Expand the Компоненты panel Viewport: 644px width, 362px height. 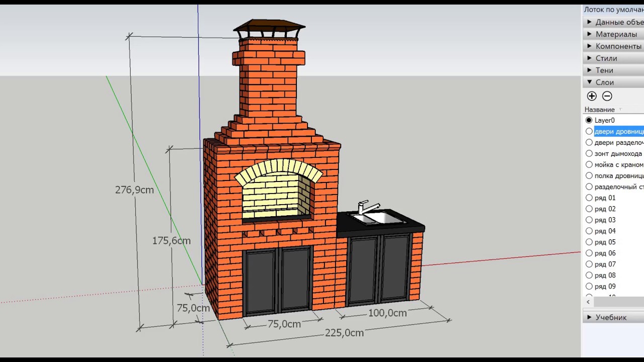coord(618,46)
